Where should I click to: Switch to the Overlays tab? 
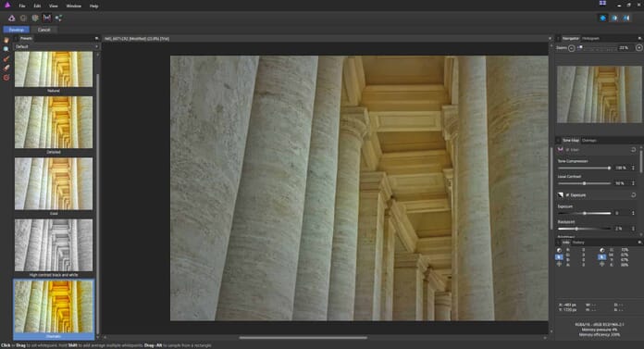coord(589,141)
